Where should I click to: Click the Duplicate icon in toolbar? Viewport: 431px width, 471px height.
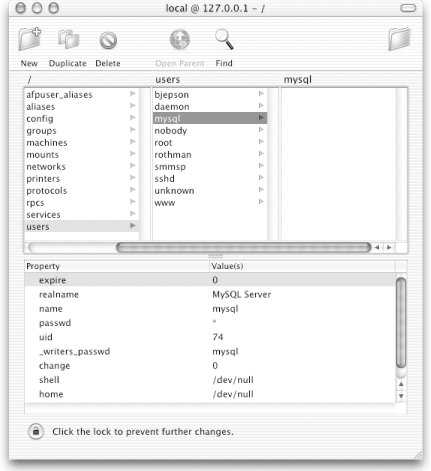click(x=68, y=39)
